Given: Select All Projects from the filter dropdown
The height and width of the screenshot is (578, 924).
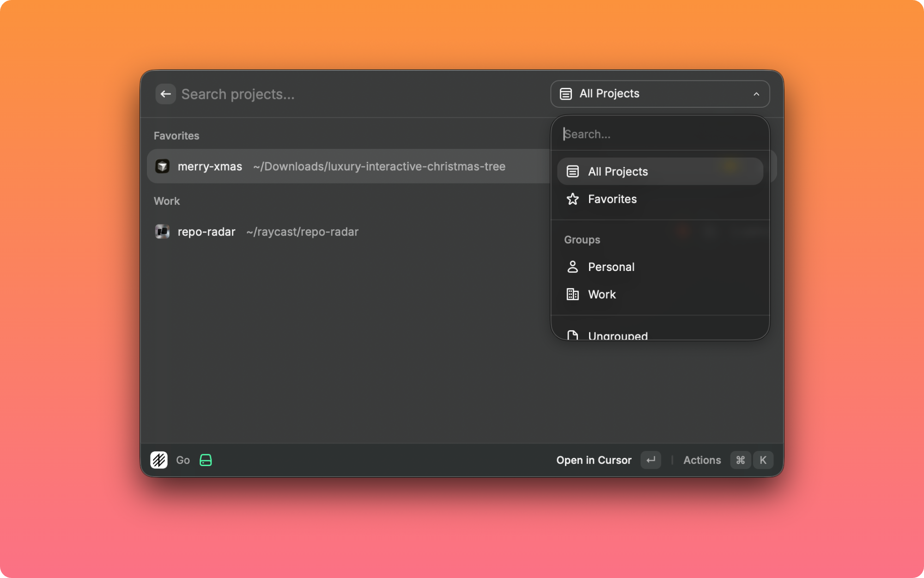Looking at the screenshot, I should [618, 171].
